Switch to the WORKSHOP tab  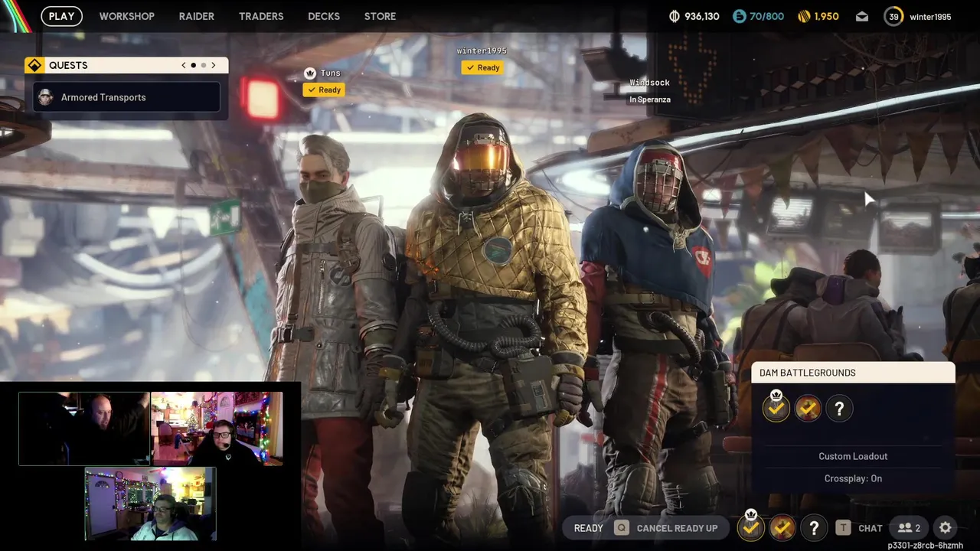[x=126, y=16]
